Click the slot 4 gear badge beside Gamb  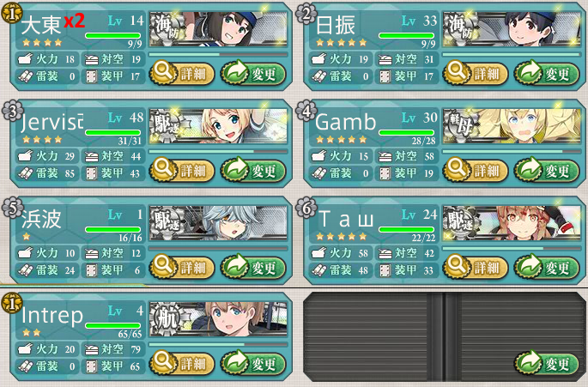306,111
